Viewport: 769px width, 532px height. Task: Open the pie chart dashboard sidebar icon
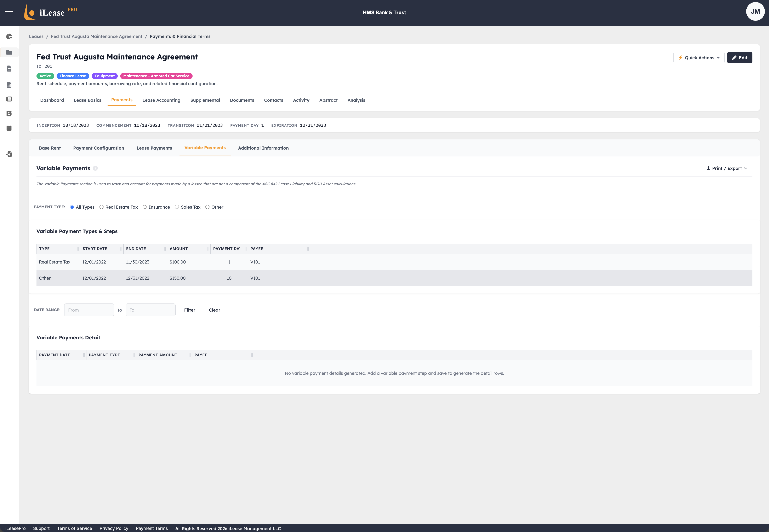9,36
